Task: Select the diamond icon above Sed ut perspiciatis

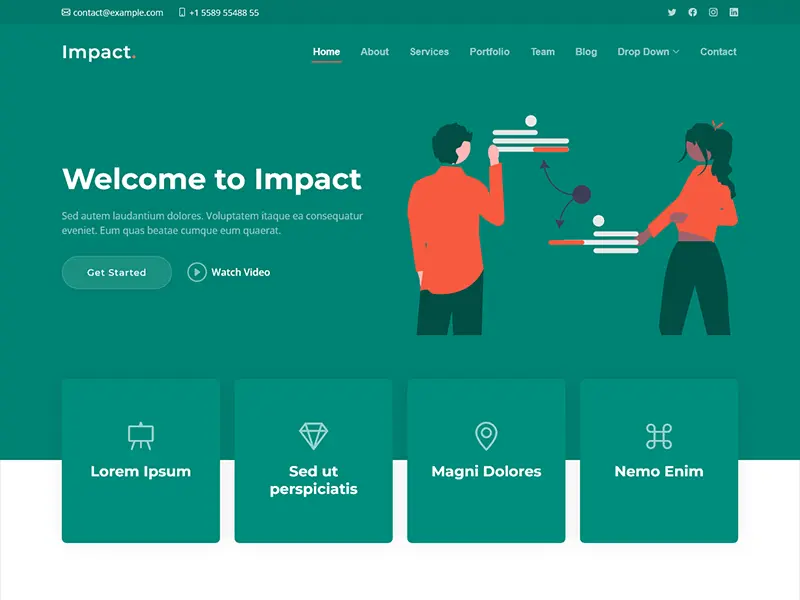Action: click(313, 434)
